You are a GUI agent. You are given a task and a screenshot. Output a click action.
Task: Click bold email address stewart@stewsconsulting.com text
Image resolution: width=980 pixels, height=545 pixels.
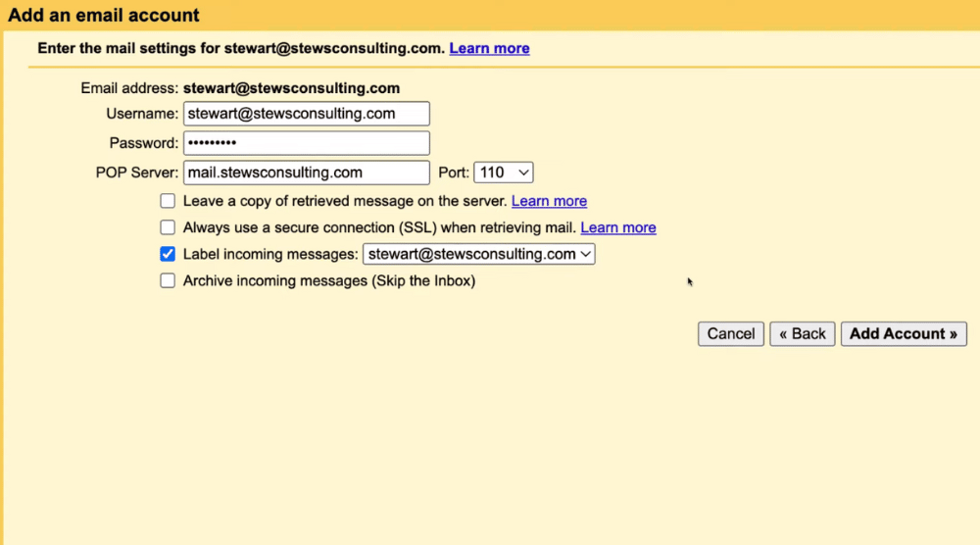pos(291,88)
